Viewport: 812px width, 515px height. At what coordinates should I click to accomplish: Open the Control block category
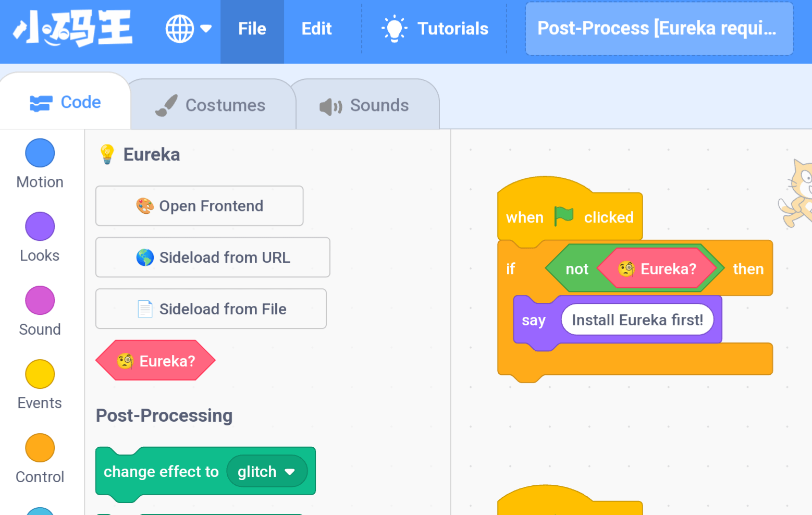click(x=40, y=459)
